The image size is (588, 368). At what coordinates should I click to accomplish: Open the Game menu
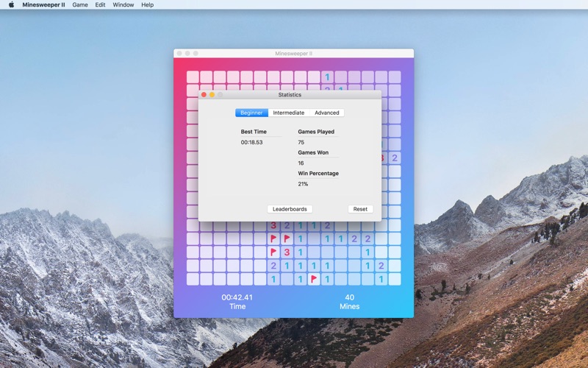click(80, 5)
